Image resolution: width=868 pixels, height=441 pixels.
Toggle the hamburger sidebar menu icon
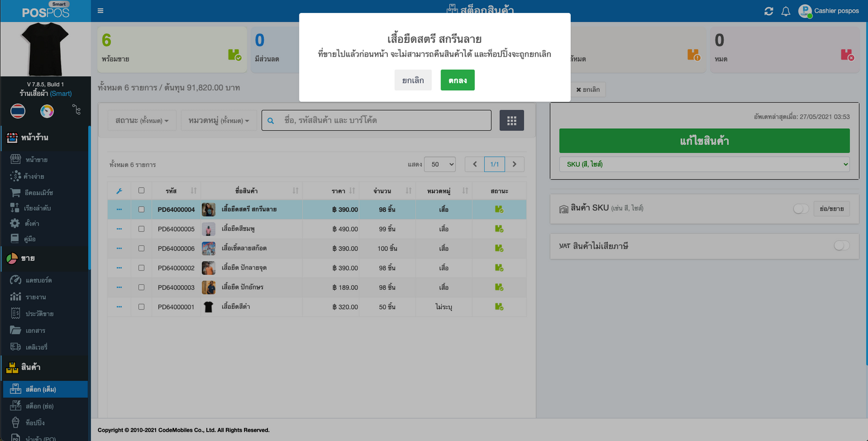click(x=100, y=11)
